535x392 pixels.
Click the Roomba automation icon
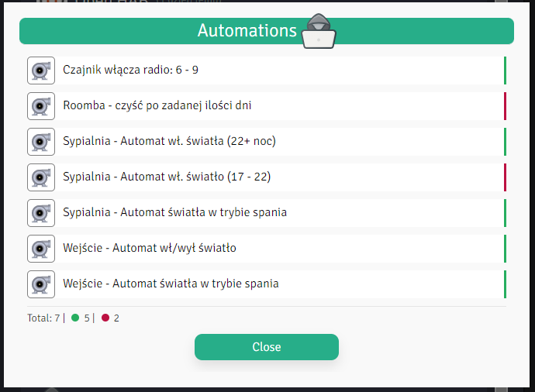pos(41,106)
